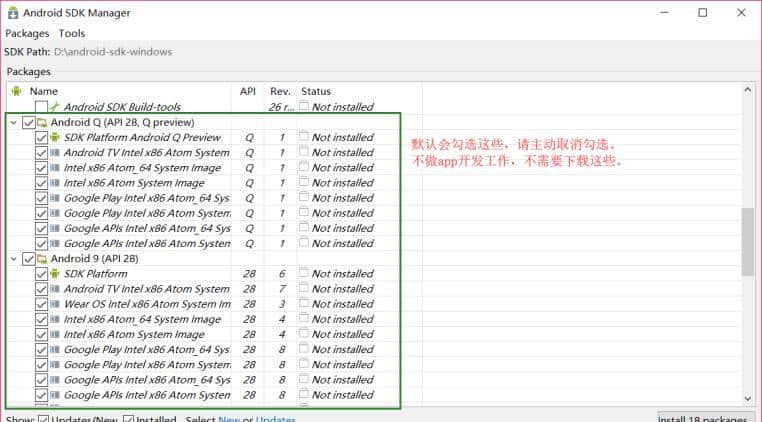Uncheck the Android 9 (API 28) group checkbox
Viewport: 762px width, 422px height.
click(29, 259)
